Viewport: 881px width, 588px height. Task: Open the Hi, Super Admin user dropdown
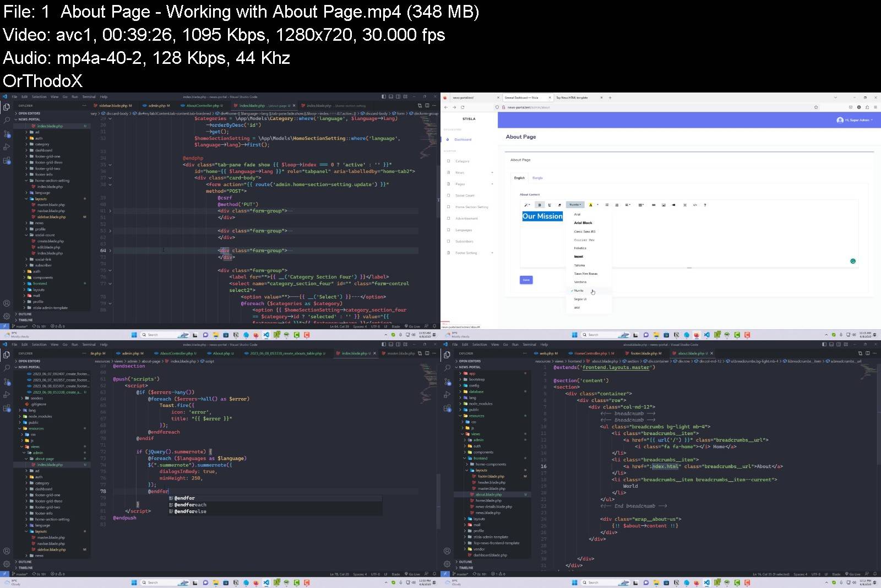[855, 120]
